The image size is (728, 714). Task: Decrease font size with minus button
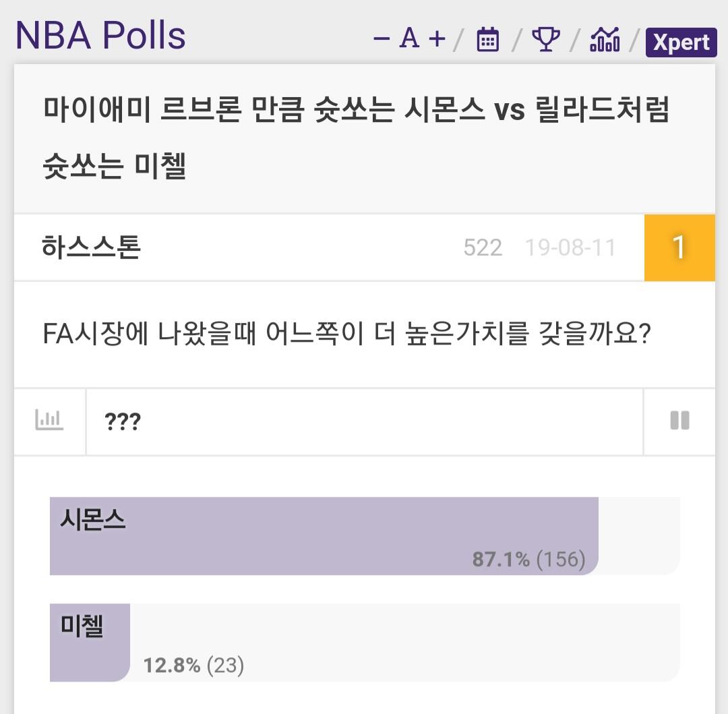[381, 38]
